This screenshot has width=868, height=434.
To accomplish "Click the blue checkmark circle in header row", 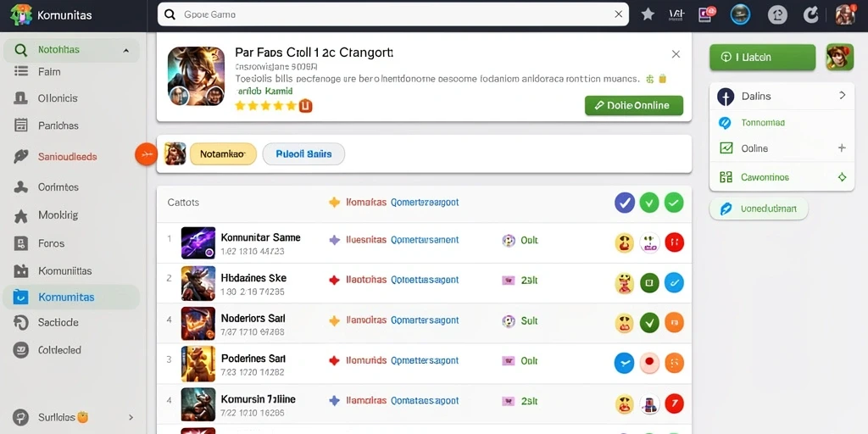I will tap(625, 203).
